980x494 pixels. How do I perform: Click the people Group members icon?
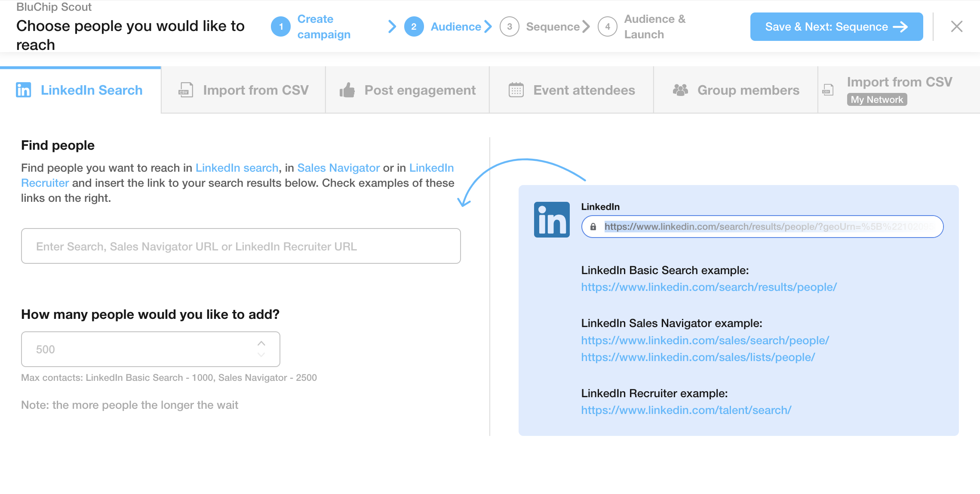(680, 90)
